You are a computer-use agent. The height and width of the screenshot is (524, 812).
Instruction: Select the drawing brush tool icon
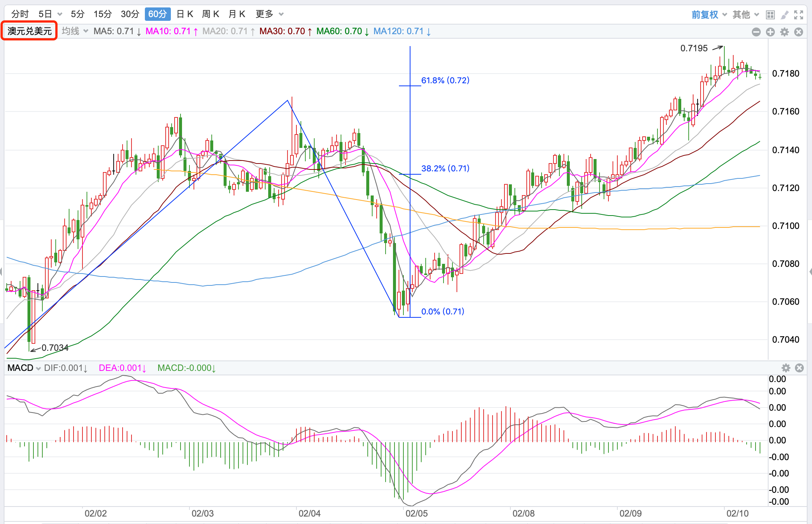tap(785, 14)
